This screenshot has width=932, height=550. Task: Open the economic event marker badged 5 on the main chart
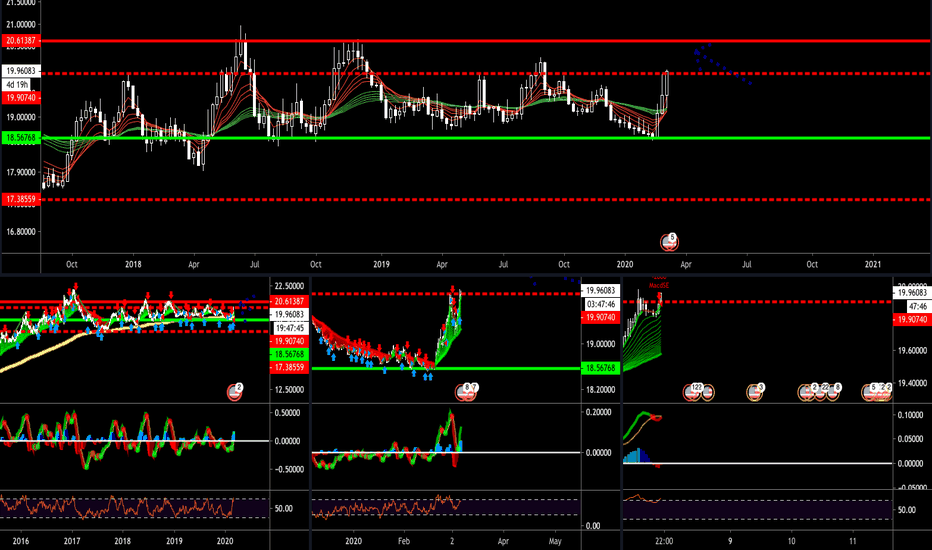669,241
